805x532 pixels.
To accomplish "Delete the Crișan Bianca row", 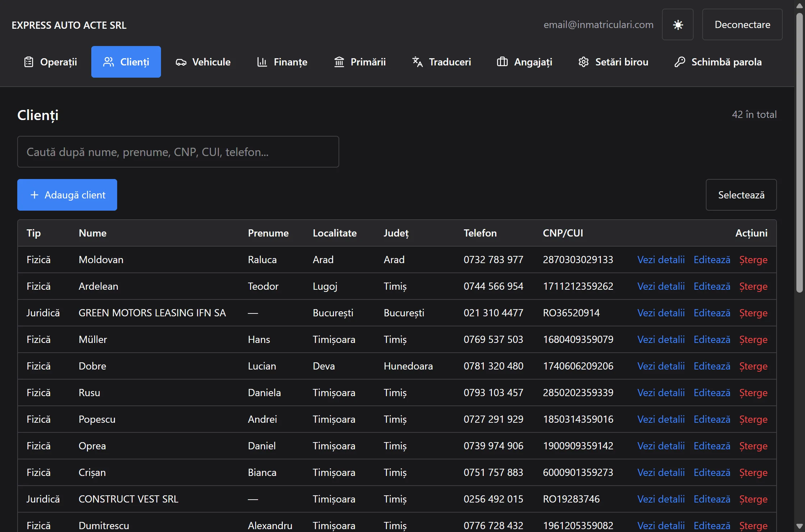I will pos(753,472).
